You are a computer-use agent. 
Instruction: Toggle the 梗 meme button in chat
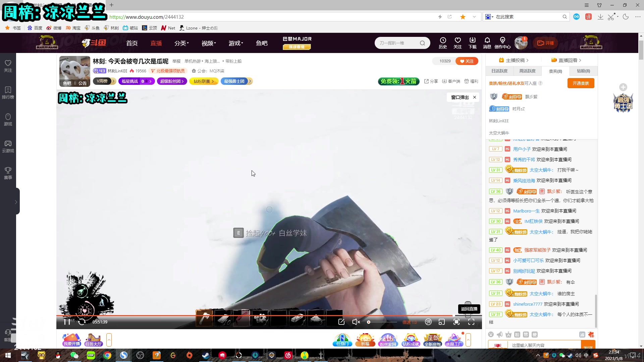tap(535, 335)
